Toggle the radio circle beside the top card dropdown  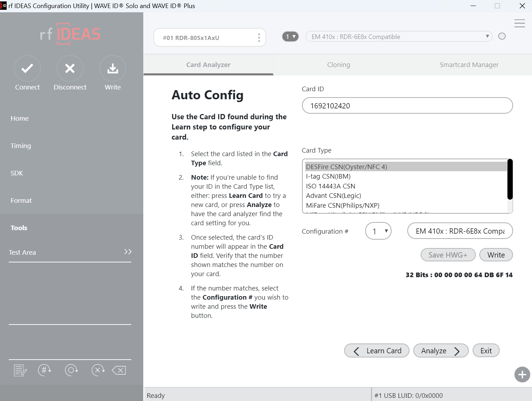tap(502, 36)
